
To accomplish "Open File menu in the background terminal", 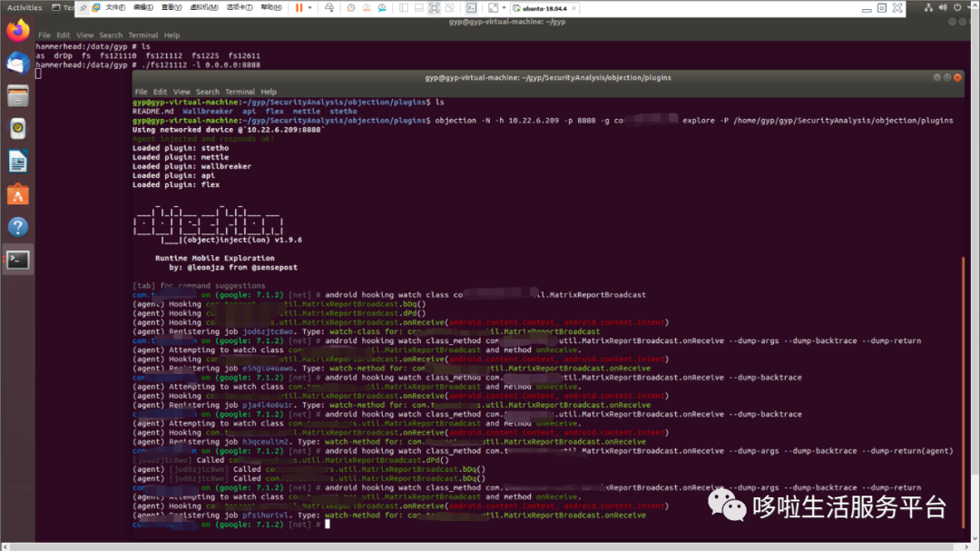I will pos(44,35).
